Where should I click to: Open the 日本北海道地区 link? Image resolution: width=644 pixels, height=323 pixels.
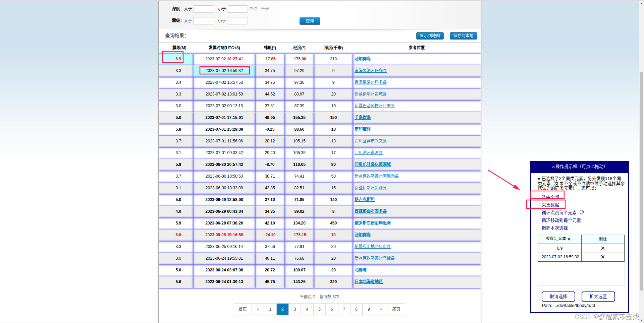[369, 282]
